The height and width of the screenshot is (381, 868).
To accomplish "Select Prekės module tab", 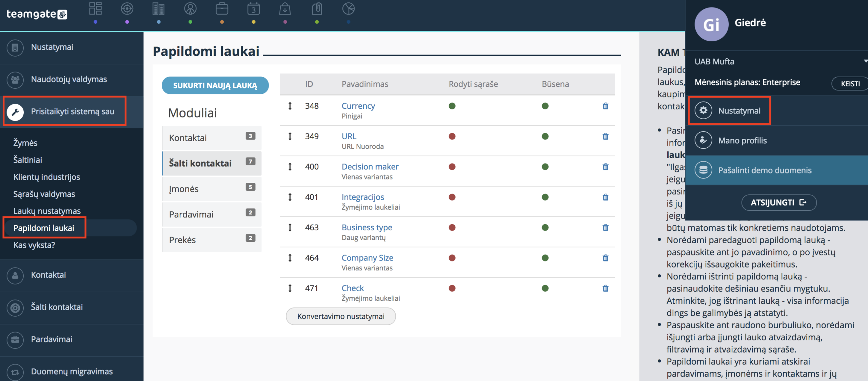I will click(x=212, y=240).
